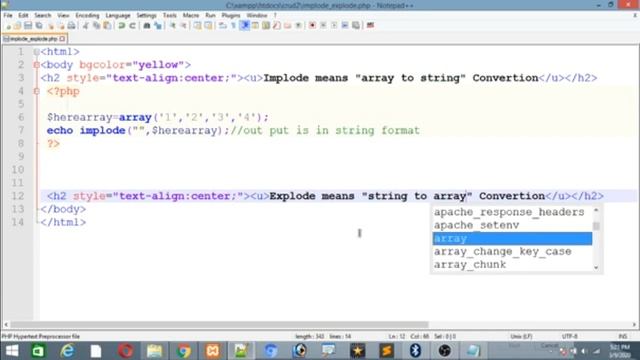The width and height of the screenshot is (640, 360).
Task: Open the Function List panel icon
Action: [x=277, y=26]
